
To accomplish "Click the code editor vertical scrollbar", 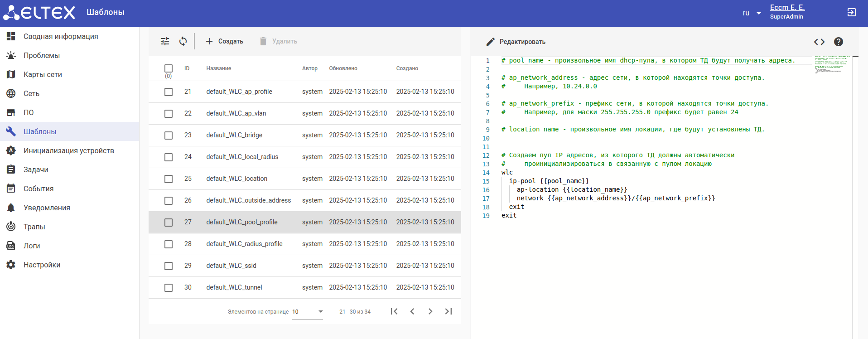I will click(855, 181).
